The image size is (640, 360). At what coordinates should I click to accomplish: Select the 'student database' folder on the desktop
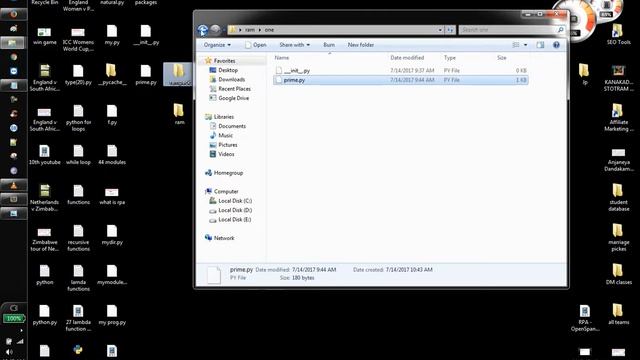618,197
